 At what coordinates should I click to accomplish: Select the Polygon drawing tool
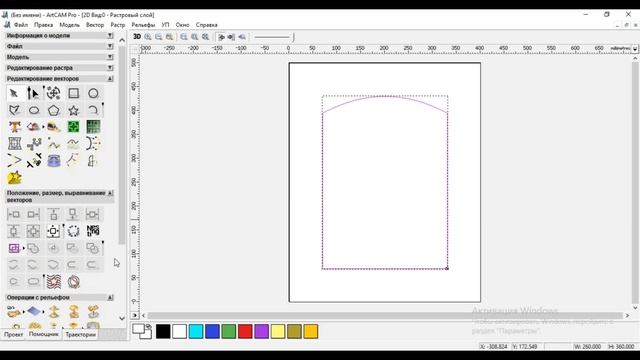tap(53, 110)
